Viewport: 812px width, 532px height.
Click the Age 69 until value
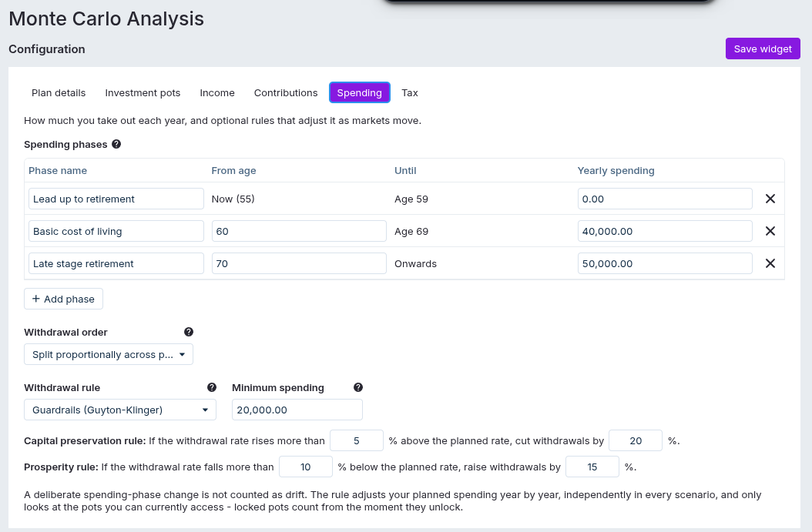coord(411,231)
